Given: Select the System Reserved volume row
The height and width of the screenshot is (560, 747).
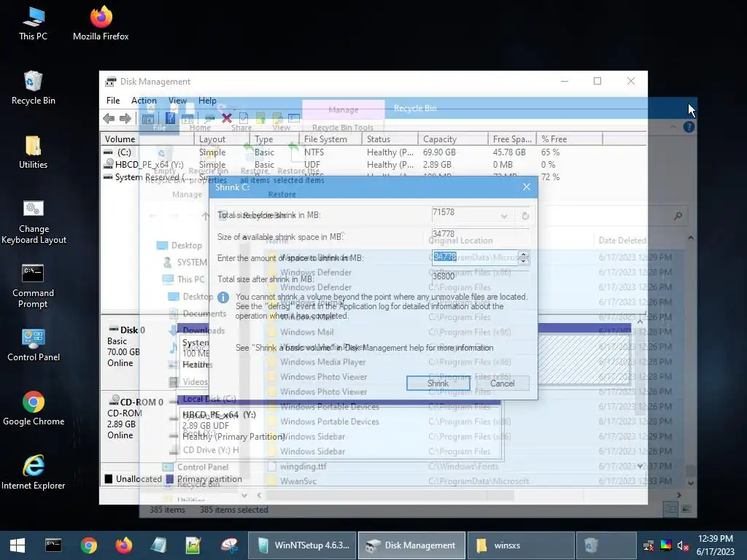Looking at the screenshot, I should point(373,176).
